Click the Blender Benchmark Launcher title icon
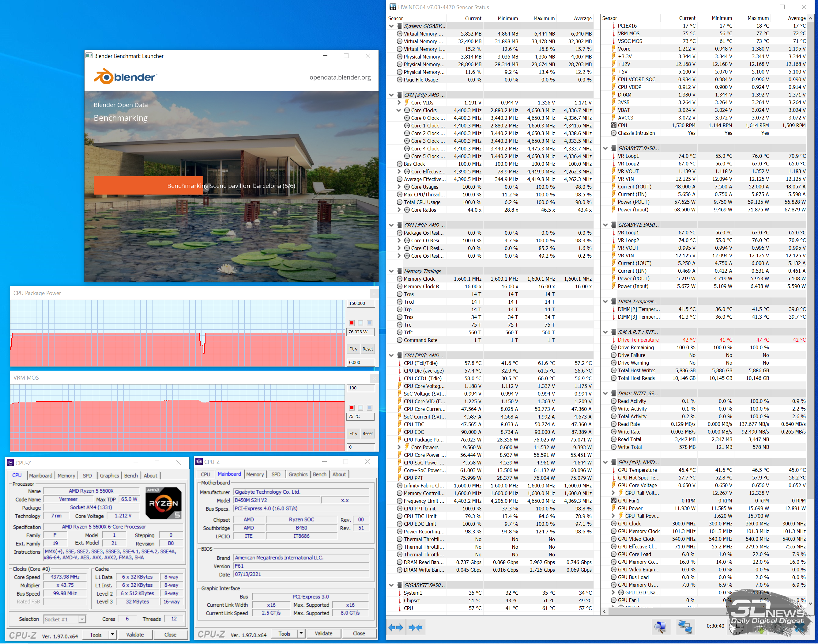818x644 pixels. 89,55
